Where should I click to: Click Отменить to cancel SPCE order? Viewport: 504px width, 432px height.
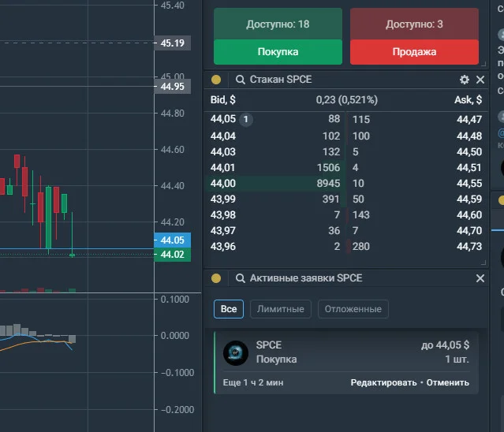point(448,382)
